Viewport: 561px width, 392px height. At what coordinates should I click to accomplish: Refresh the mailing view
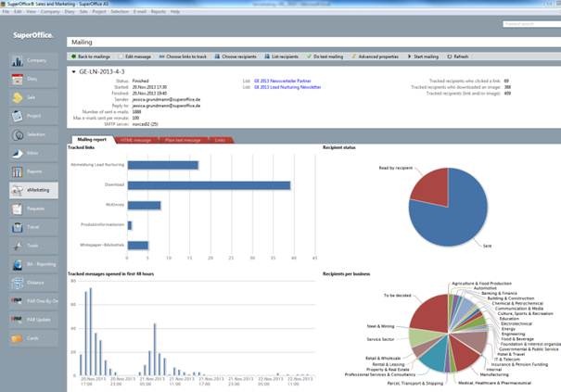pos(457,57)
